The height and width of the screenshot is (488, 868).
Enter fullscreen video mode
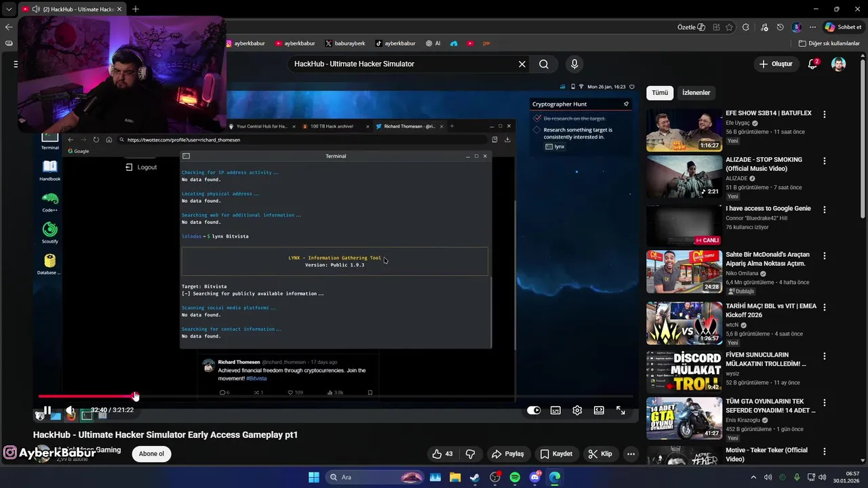pos(620,410)
